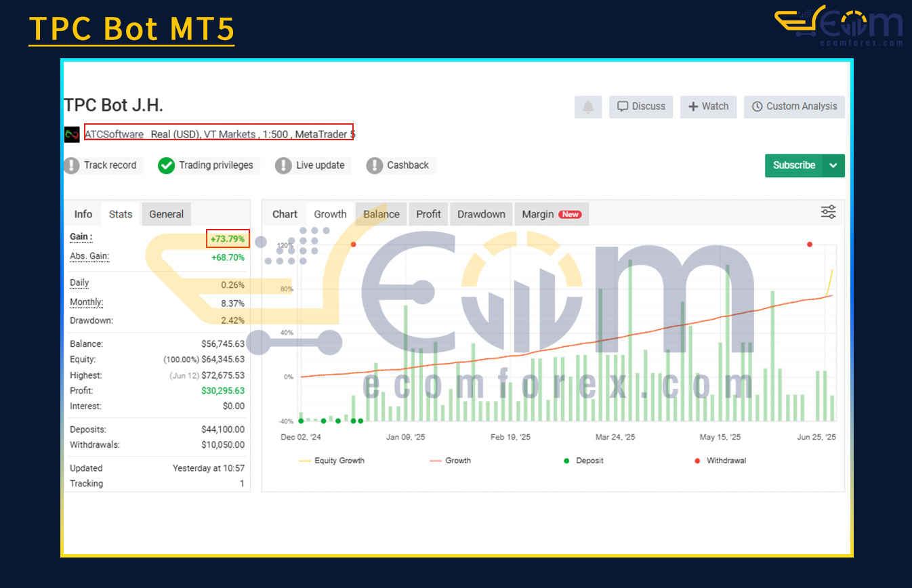Screen dimensions: 912x588
Task: Click the Abs. Gain label
Action: 89,256
